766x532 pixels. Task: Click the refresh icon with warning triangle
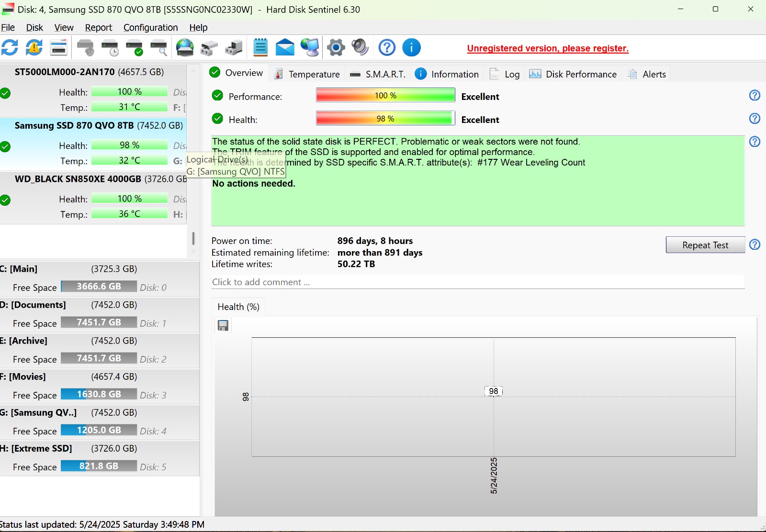click(34, 47)
